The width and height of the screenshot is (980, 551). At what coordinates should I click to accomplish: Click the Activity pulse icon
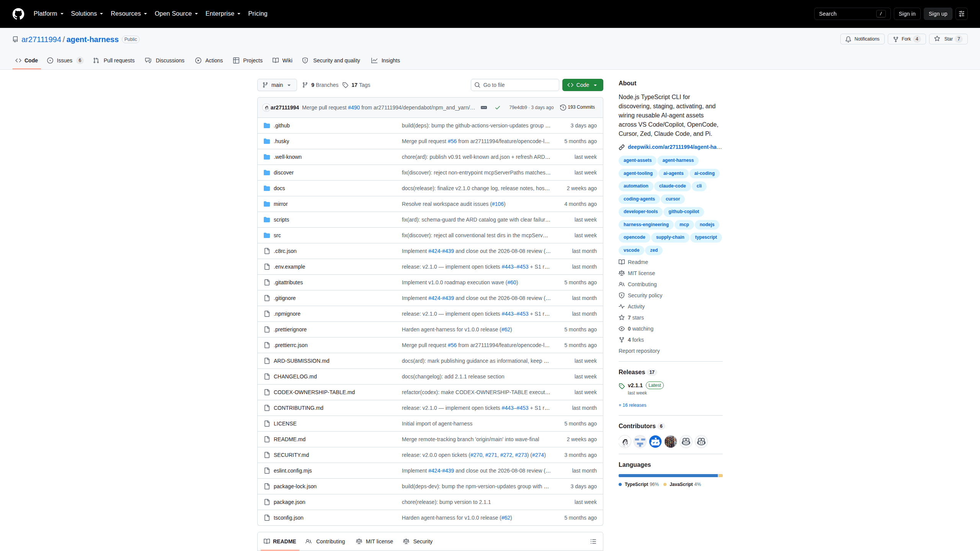pos(622,306)
